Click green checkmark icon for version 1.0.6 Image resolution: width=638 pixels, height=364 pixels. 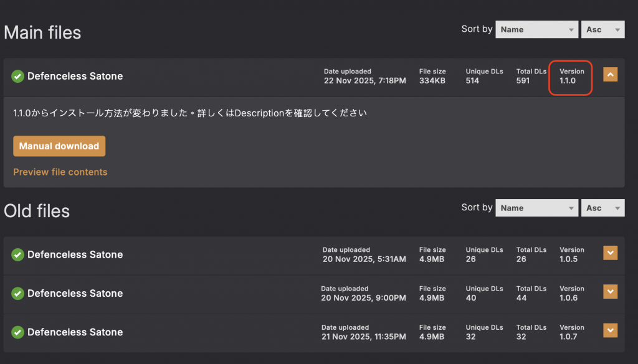[x=17, y=293]
